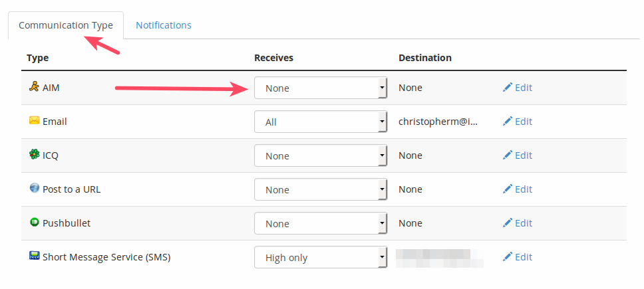Screen dimensions: 644x289
Task: Open the AIM Receives dropdown
Action: (320, 88)
